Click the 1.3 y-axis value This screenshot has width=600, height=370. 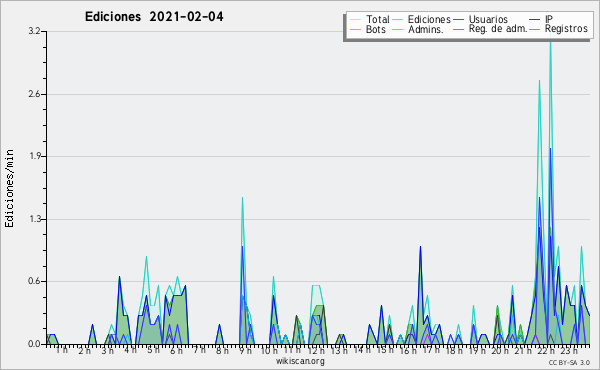pos(34,219)
